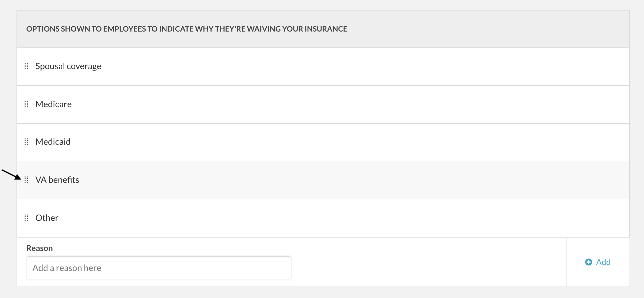Click the options shown to employees header
Image resolution: width=644 pixels, height=298 pixels.
point(187,29)
